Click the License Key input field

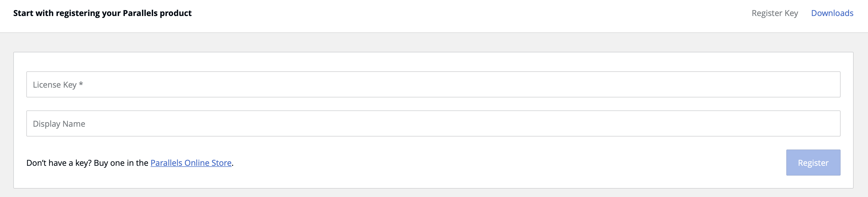tap(433, 84)
